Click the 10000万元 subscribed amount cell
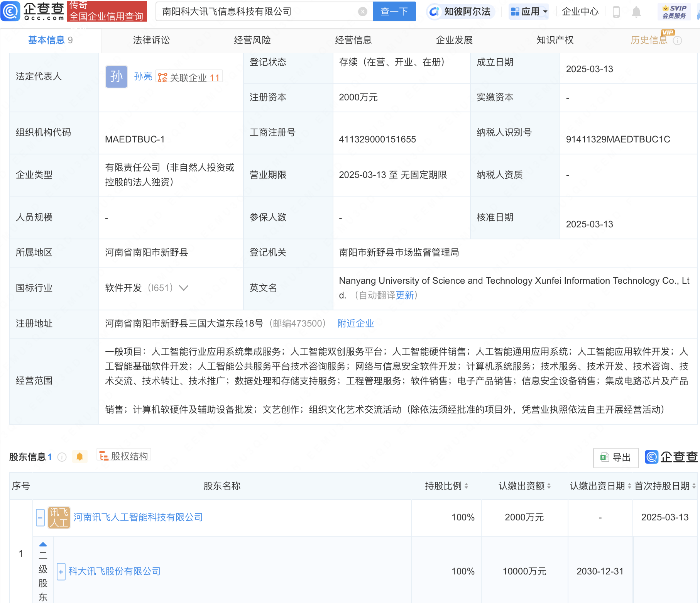Image resolution: width=700 pixels, height=603 pixels. click(524, 571)
